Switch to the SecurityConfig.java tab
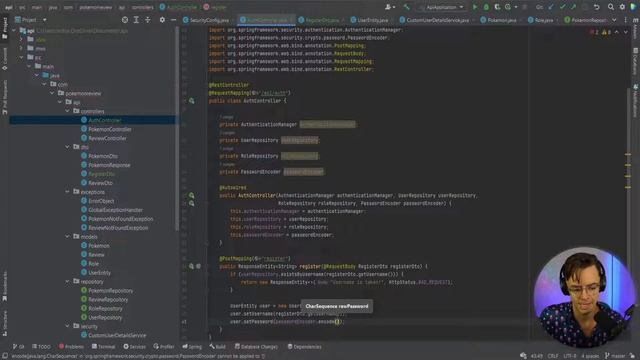 pyautogui.click(x=208, y=20)
